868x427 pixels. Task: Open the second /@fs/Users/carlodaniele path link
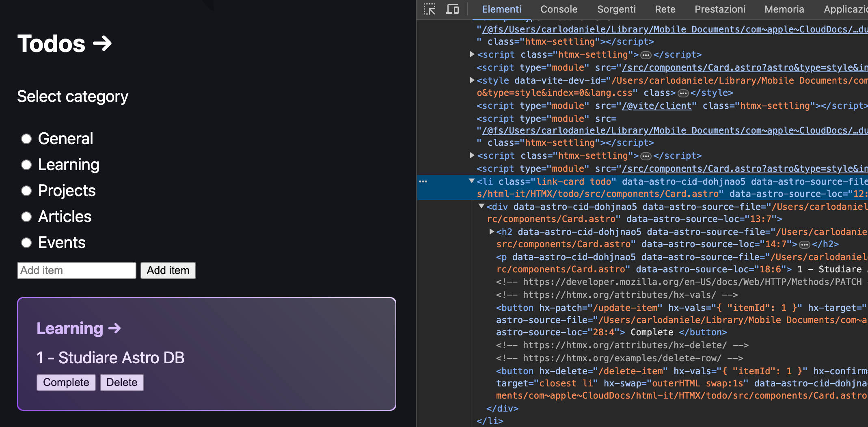(674, 130)
